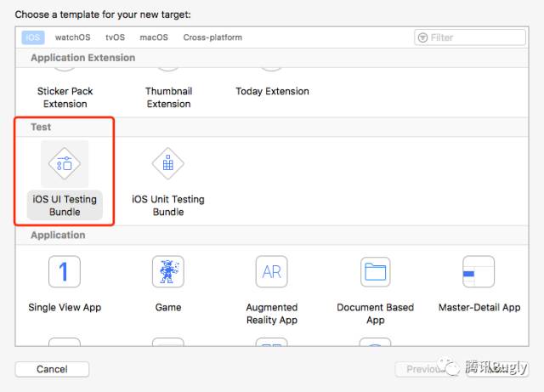Switch to the Cross-platform tab
Viewport: 544px width, 392px height.
(x=212, y=37)
